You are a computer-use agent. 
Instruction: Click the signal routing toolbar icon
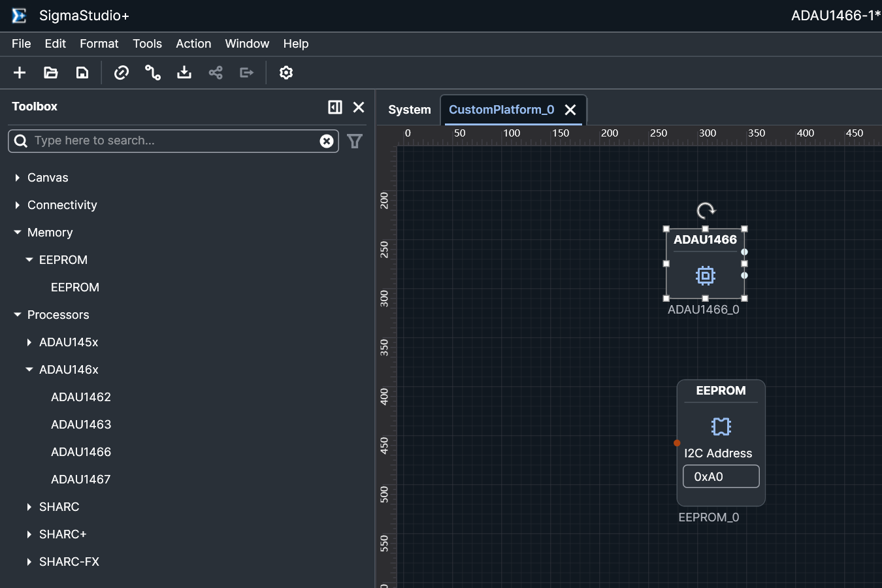click(x=153, y=73)
